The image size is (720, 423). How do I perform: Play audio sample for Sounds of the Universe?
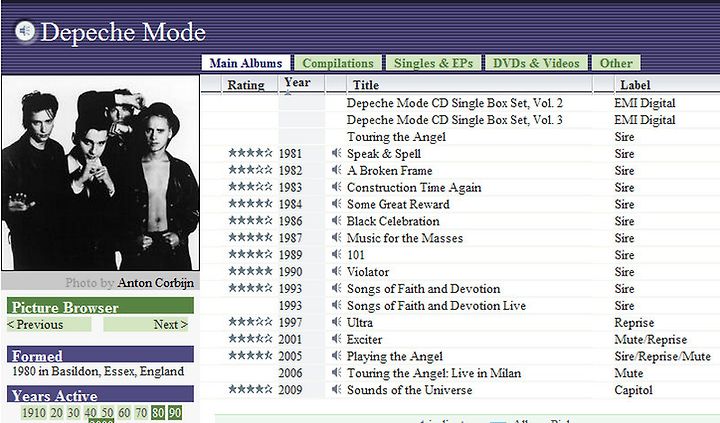tap(337, 389)
